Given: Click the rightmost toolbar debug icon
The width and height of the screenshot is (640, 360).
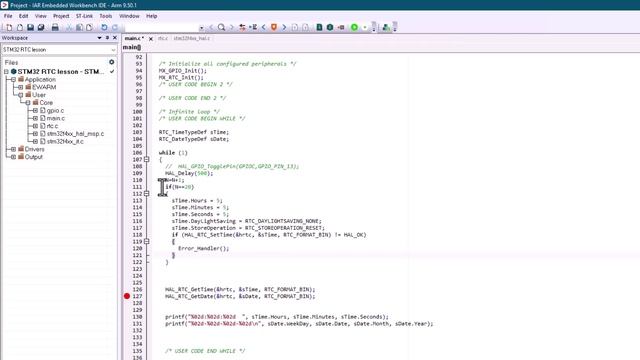Looking at the screenshot, I should pyautogui.click(x=386, y=27).
